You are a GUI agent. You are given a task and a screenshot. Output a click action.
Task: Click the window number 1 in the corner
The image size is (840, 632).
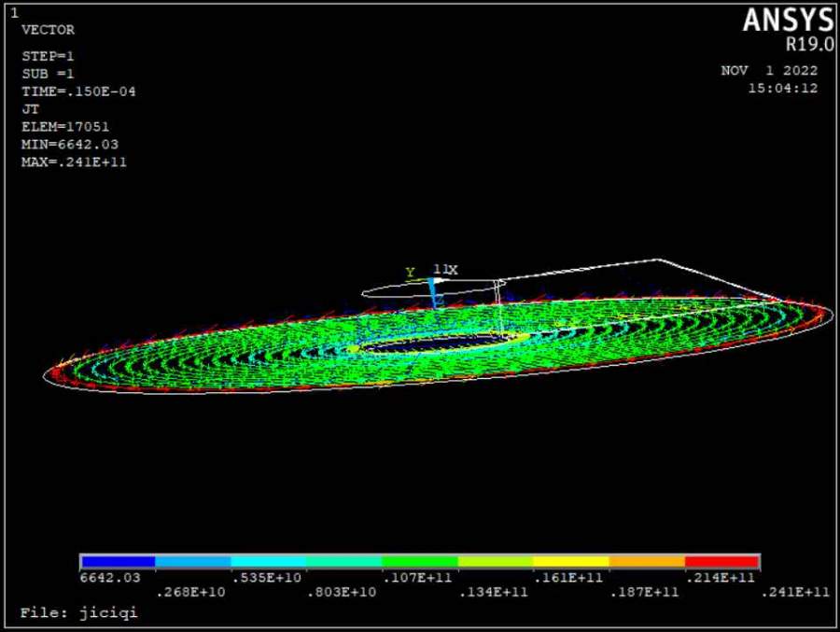tap(14, 12)
